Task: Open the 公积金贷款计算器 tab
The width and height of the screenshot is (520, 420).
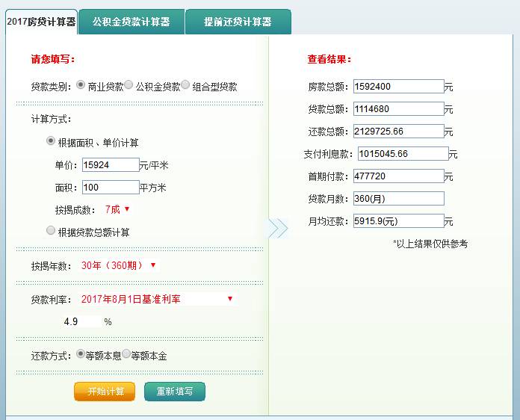Action: (x=131, y=22)
